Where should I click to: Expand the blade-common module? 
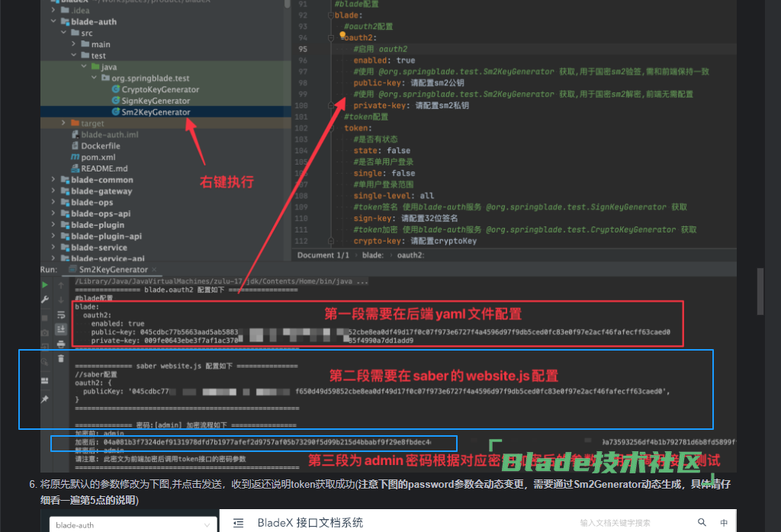[x=53, y=180]
